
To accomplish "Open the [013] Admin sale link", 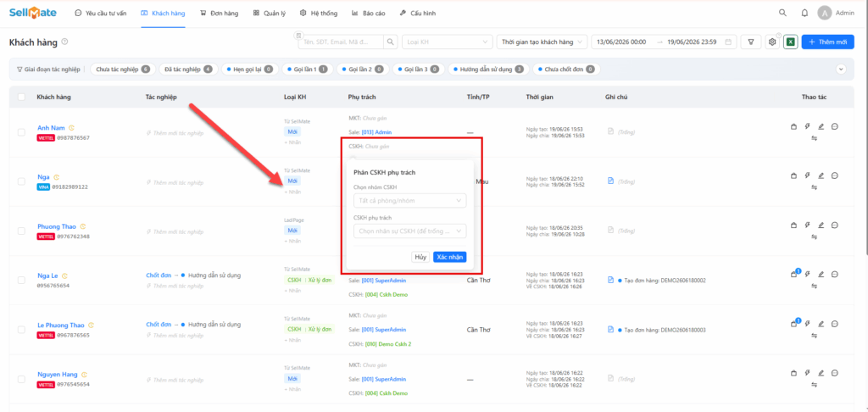I will (376, 132).
